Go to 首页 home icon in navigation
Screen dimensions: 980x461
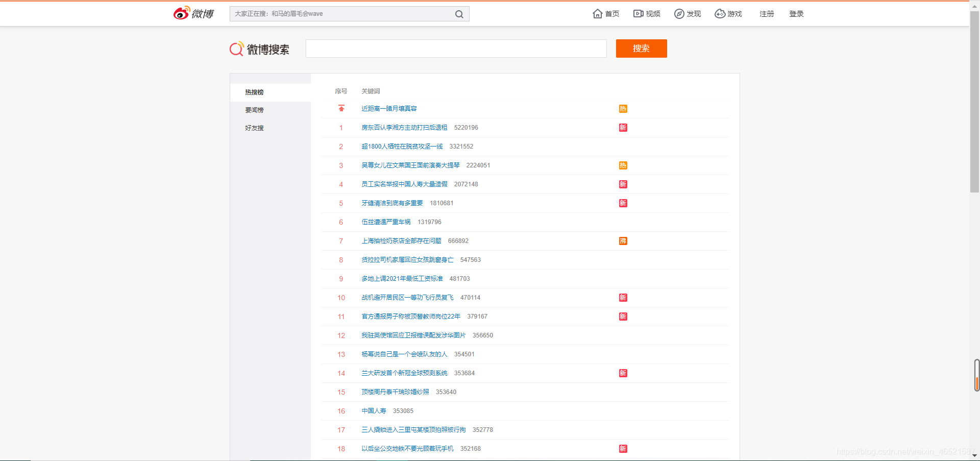598,14
